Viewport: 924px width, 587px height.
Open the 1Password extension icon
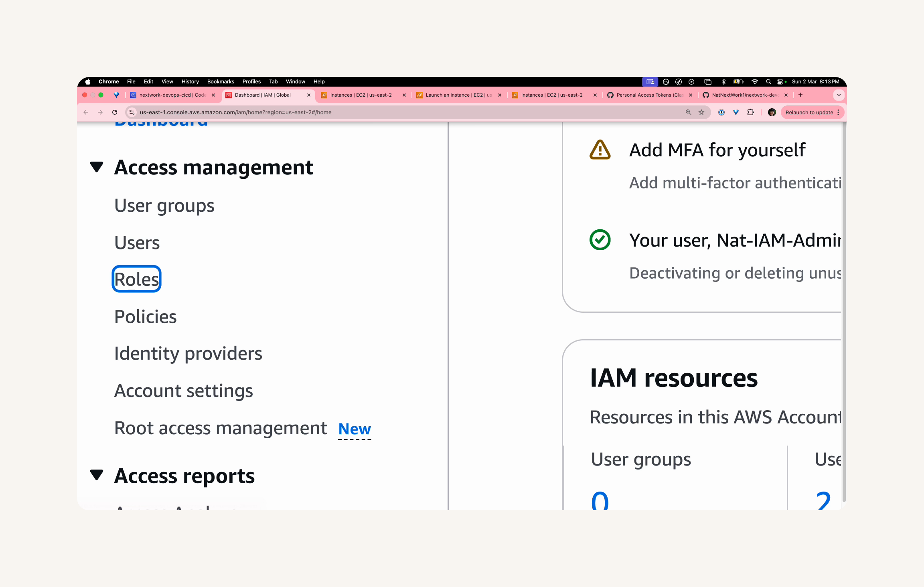tap(721, 112)
